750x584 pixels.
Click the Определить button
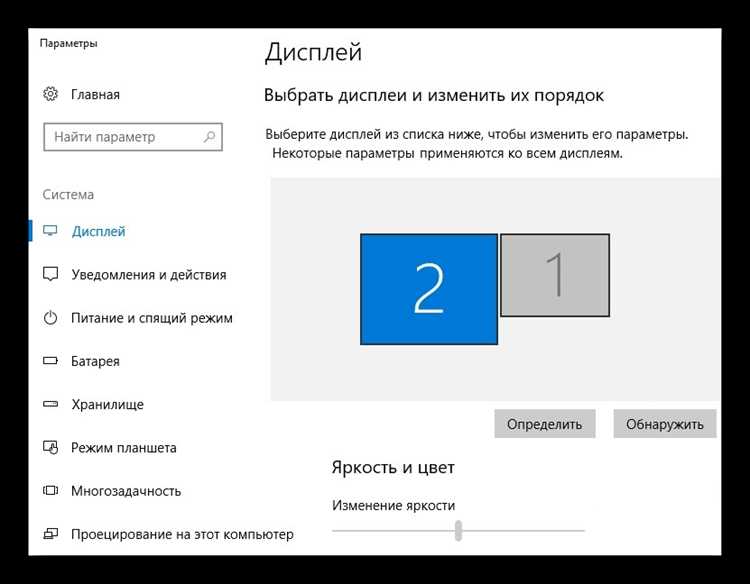pyautogui.click(x=545, y=424)
